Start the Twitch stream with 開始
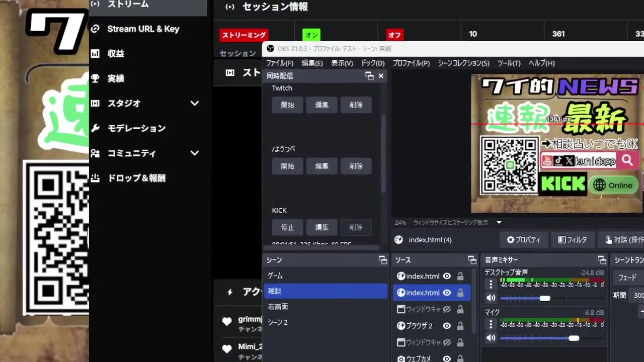The height and width of the screenshot is (362, 644). pyautogui.click(x=287, y=105)
